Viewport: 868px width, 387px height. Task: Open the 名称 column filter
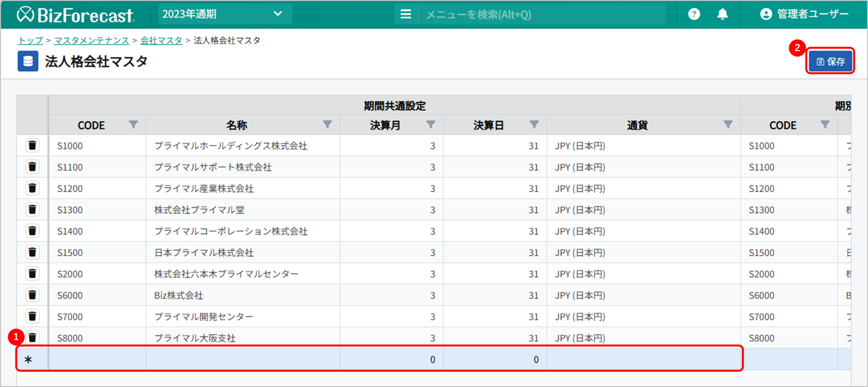327,125
